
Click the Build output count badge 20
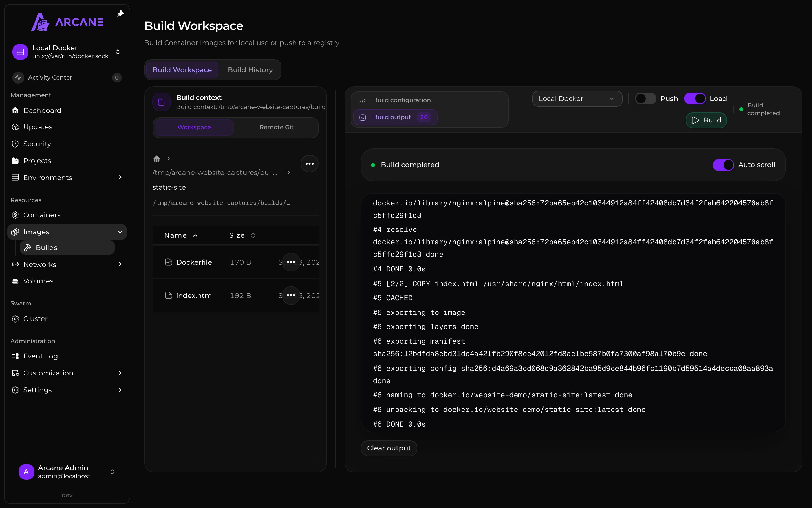click(x=423, y=117)
